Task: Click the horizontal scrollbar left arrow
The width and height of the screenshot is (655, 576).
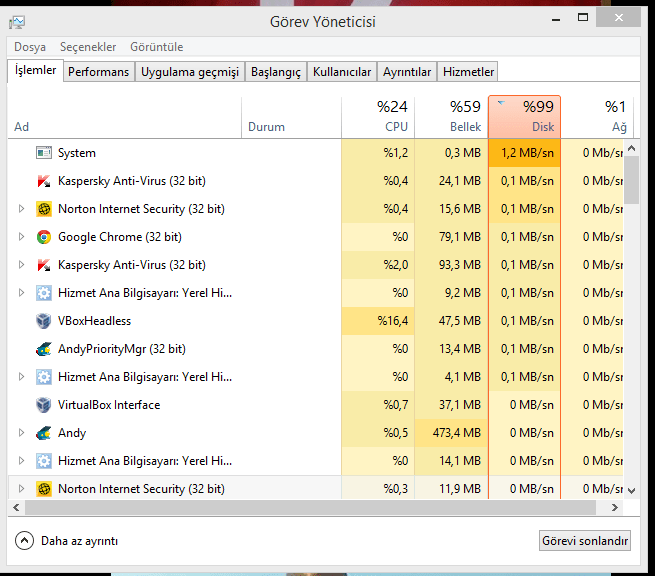Action: 16,507
